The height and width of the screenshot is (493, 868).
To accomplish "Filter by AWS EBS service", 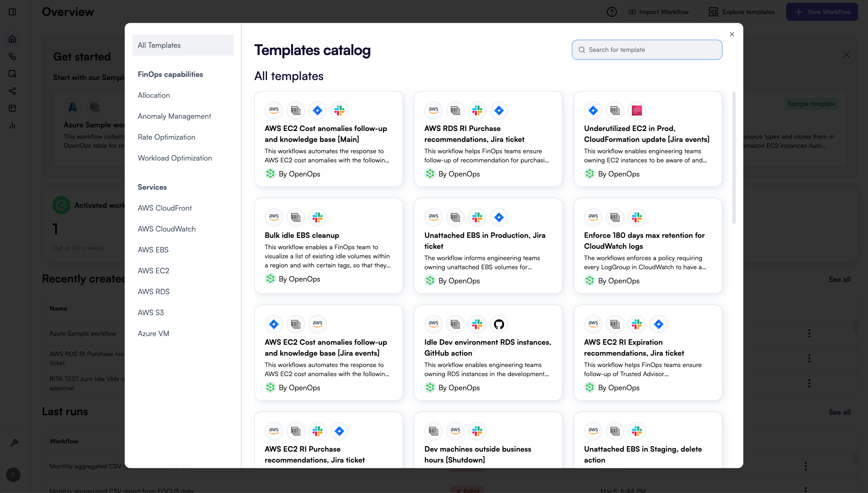I will (x=153, y=250).
